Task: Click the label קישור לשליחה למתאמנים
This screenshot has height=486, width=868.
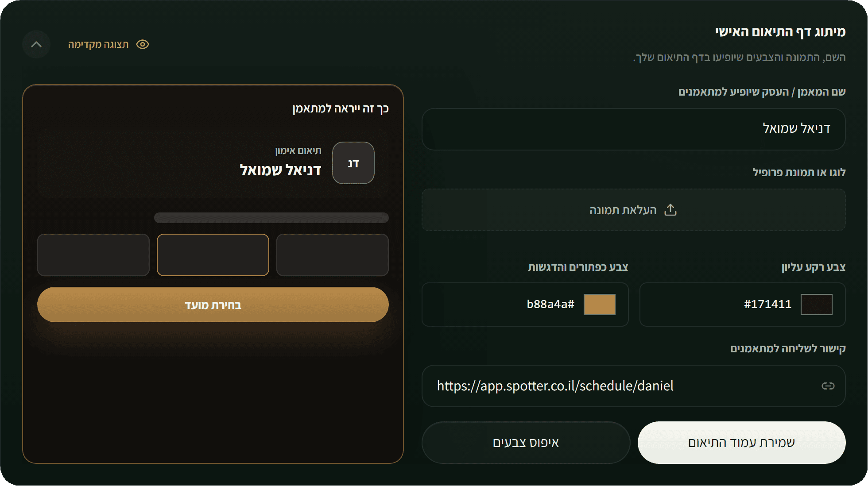Action: (788, 348)
